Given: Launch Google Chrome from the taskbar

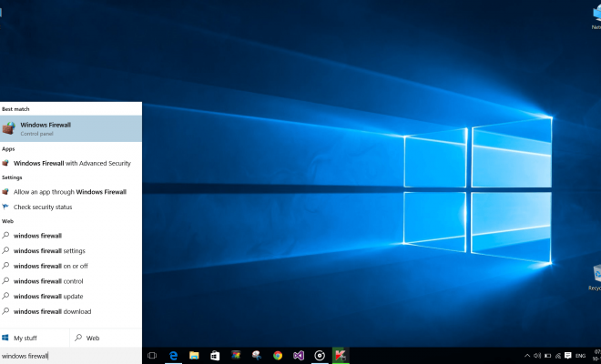Looking at the screenshot, I should [x=278, y=356].
